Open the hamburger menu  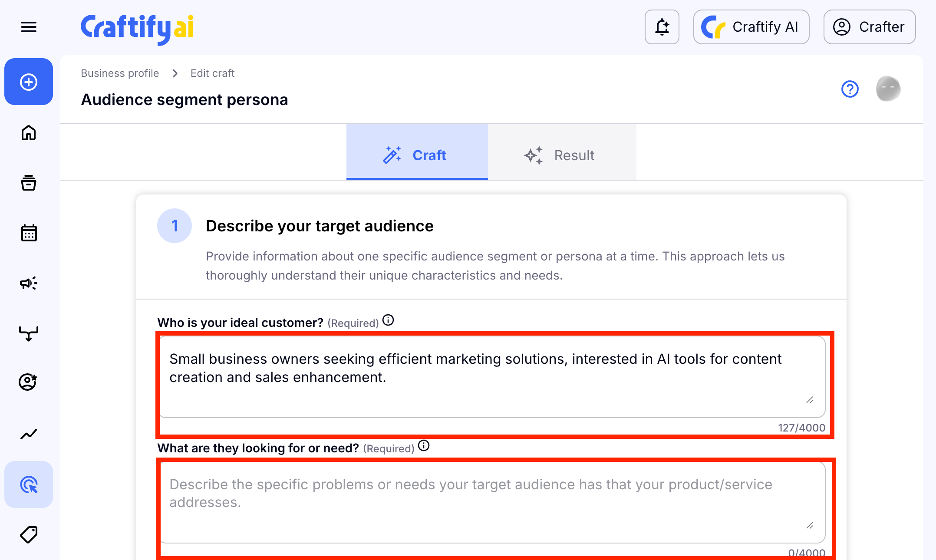coord(29,27)
